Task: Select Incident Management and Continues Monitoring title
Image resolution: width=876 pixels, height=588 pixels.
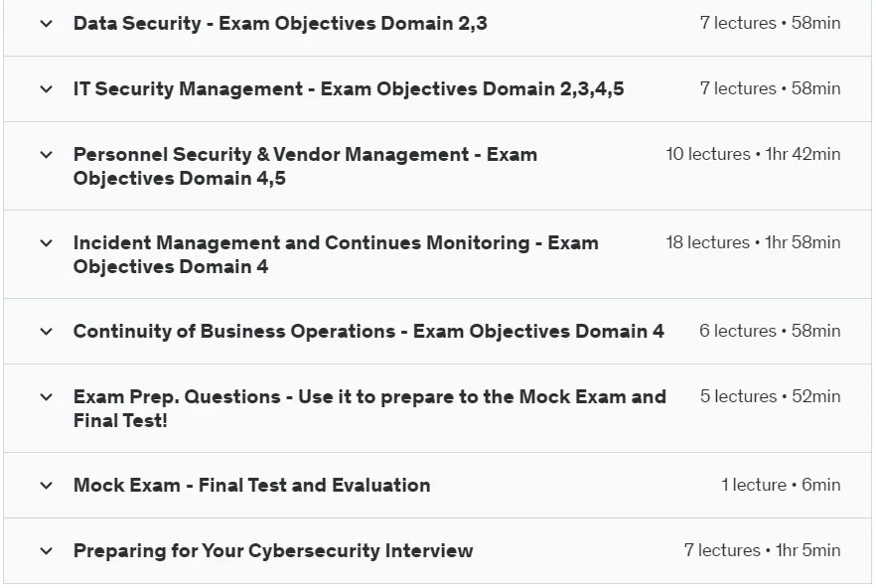Action: [x=336, y=254]
